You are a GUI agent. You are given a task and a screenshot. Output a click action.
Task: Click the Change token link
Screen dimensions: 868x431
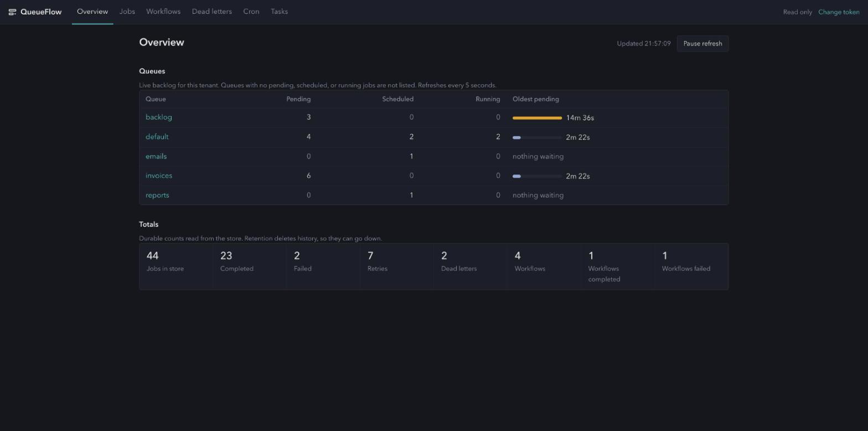click(x=839, y=12)
